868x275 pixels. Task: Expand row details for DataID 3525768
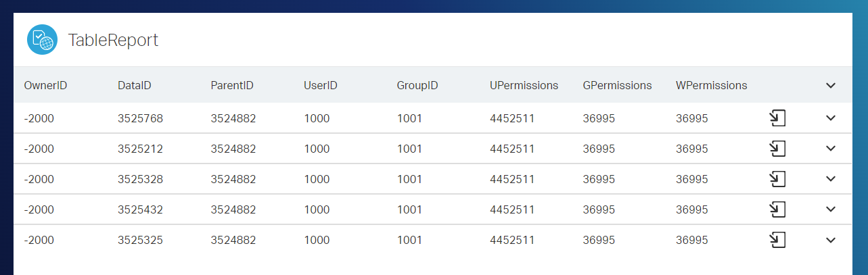tap(831, 118)
